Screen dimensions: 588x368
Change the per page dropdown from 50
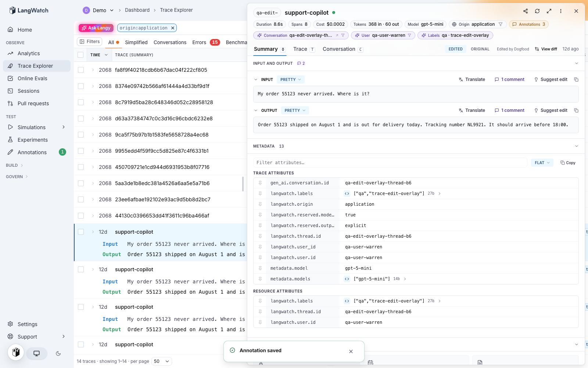tap(162, 361)
